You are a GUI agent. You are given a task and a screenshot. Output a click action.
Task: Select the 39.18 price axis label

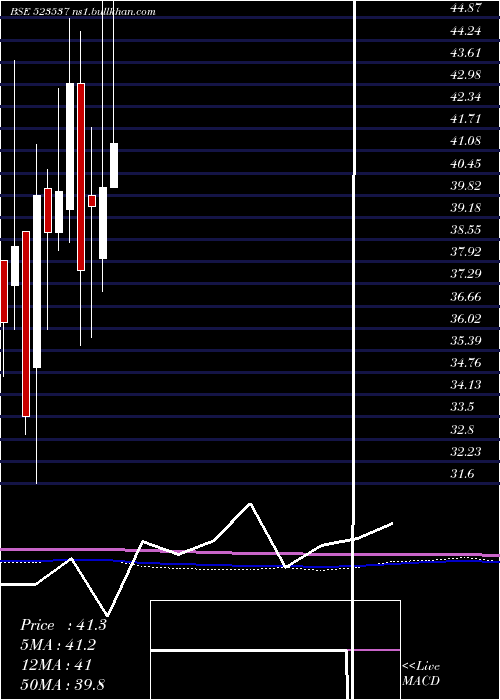point(466,208)
